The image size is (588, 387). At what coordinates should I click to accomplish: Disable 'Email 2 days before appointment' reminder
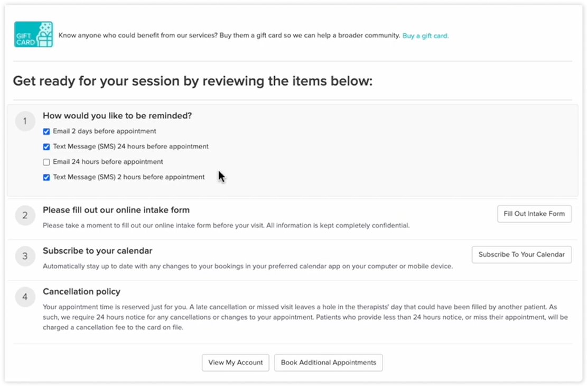46,131
